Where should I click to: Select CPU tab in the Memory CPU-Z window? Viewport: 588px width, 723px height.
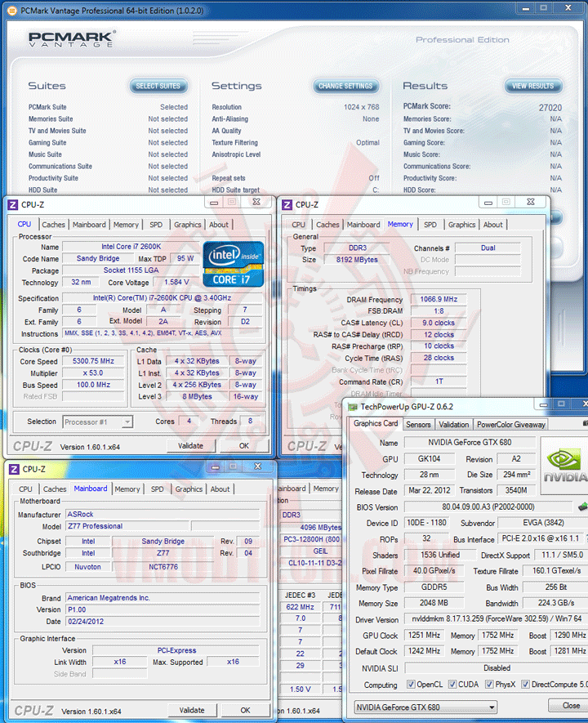pos(298,225)
